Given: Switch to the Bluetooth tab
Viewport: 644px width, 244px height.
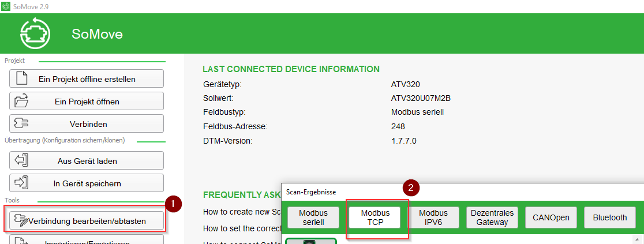Looking at the screenshot, I should pyautogui.click(x=610, y=217).
